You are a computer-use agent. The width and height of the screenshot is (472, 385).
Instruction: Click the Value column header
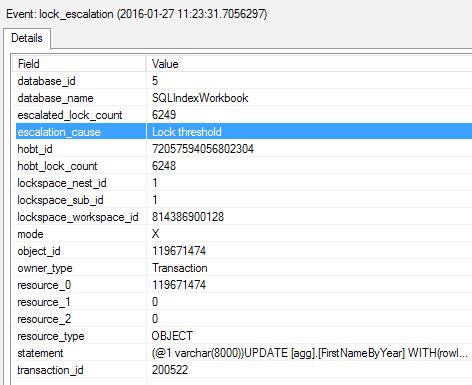309,64
